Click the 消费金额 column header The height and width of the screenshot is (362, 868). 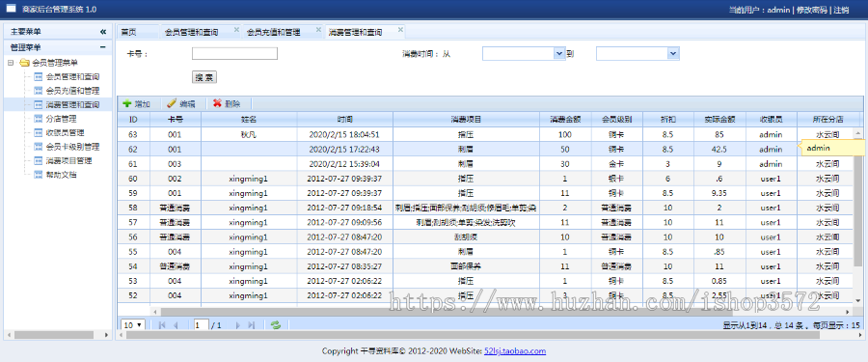point(565,119)
